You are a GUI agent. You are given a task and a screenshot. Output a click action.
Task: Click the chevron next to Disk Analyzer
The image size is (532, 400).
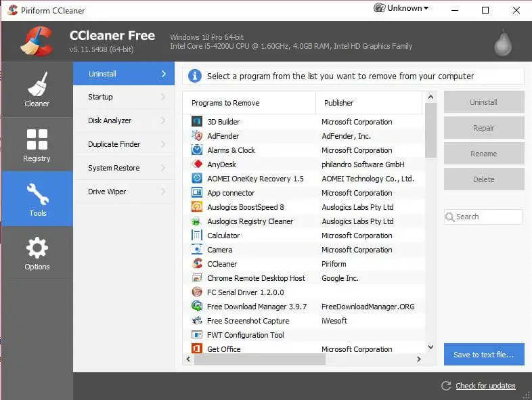pos(163,120)
